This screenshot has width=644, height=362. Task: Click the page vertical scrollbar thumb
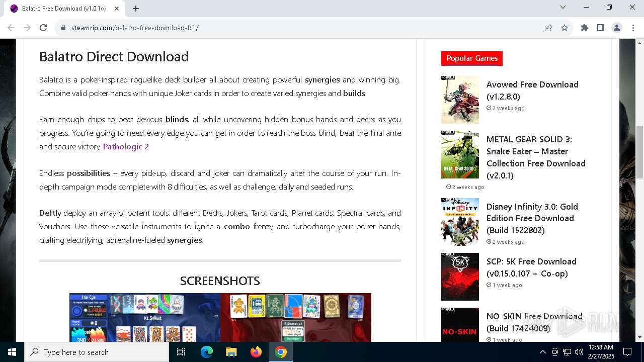[639, 151]
